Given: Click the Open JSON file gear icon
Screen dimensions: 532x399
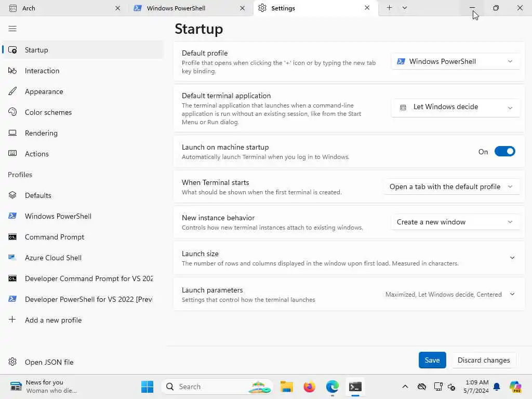Looking at the screenshot, I should pyautogui.click(x=12, y=362).
